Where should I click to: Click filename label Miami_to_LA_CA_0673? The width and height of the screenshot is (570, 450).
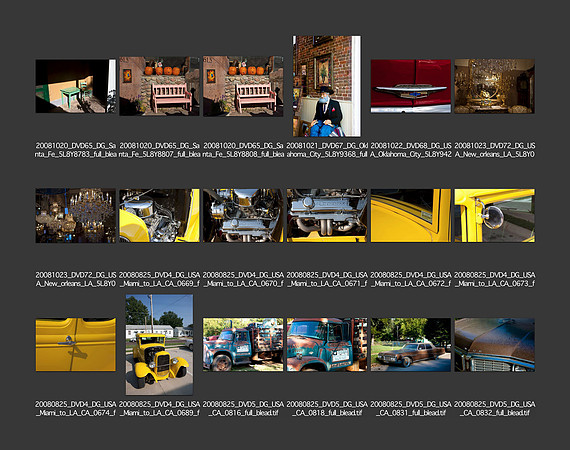494,279
